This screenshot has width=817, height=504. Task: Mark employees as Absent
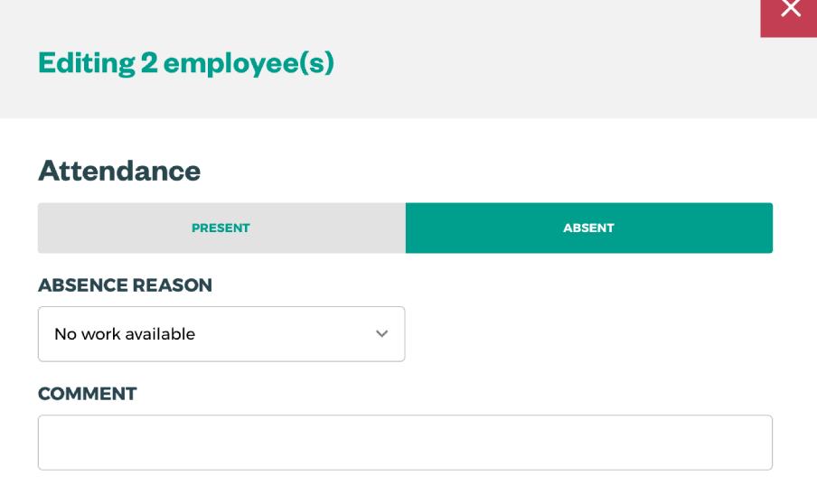tap(588, 228)
